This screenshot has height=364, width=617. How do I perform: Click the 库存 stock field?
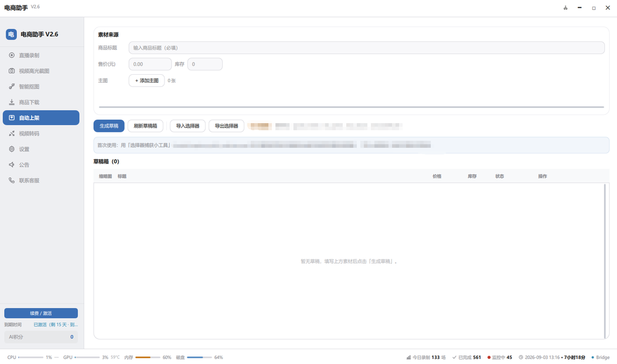(x=205, y=64)
